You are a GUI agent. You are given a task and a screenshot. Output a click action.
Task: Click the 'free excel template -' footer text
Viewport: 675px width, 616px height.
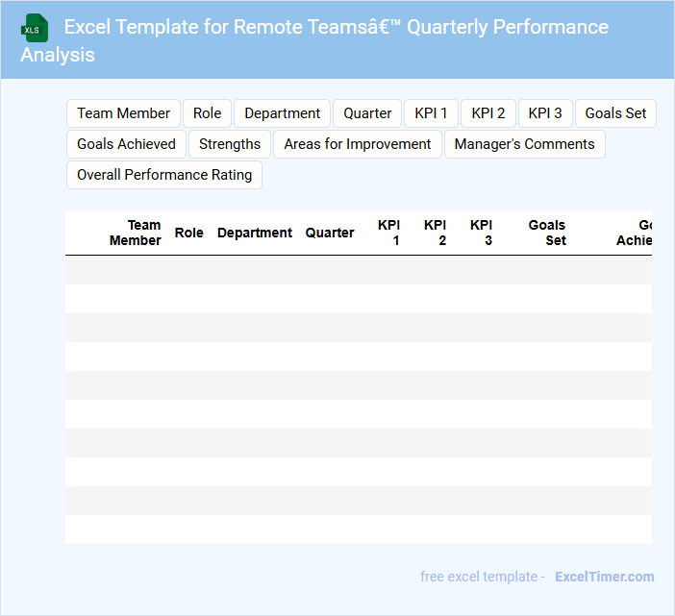tap(483, 577)
